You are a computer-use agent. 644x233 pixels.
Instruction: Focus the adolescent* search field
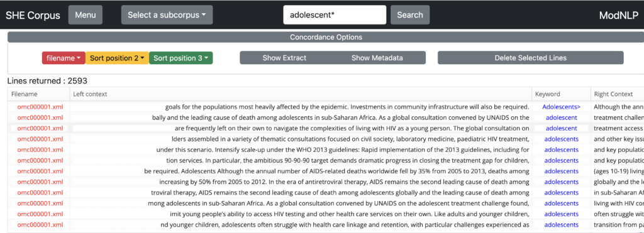(335, 15)
